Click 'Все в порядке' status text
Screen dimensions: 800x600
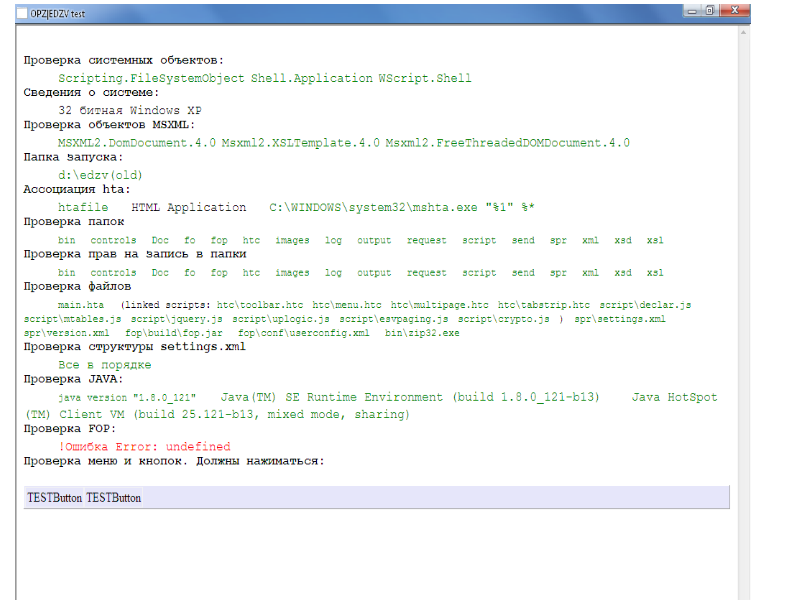tap(105, 365)
